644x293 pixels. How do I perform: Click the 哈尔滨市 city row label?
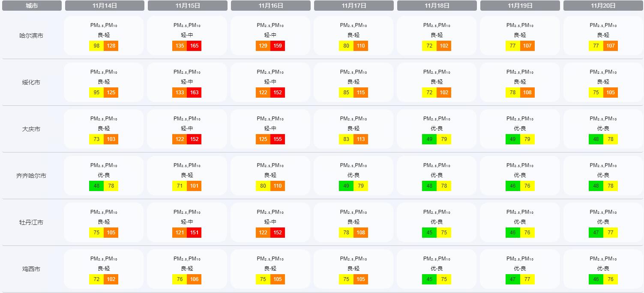click(31, 36)
